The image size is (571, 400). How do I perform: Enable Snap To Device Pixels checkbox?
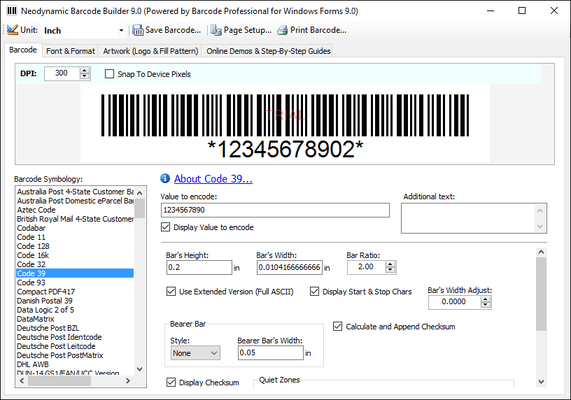109,74
